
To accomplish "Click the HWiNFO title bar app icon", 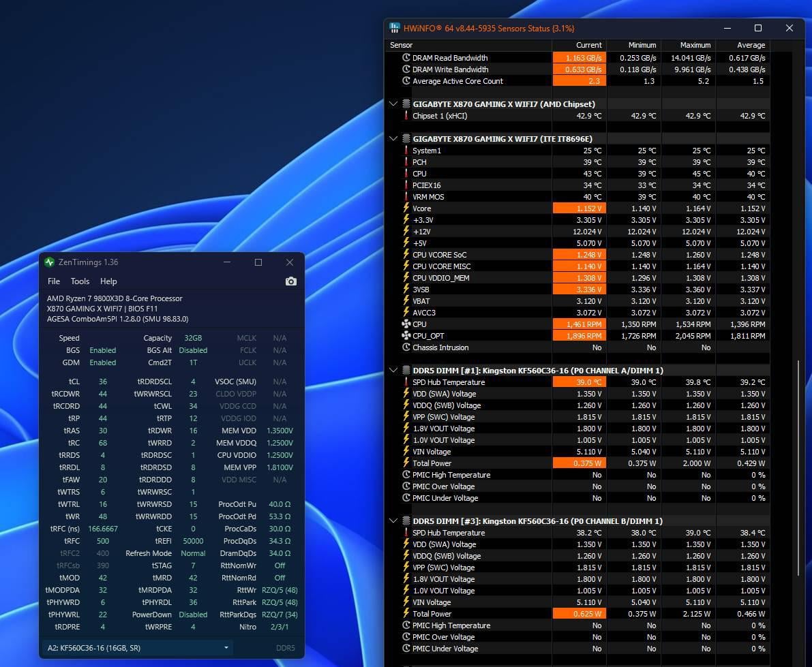I will 395,29.
